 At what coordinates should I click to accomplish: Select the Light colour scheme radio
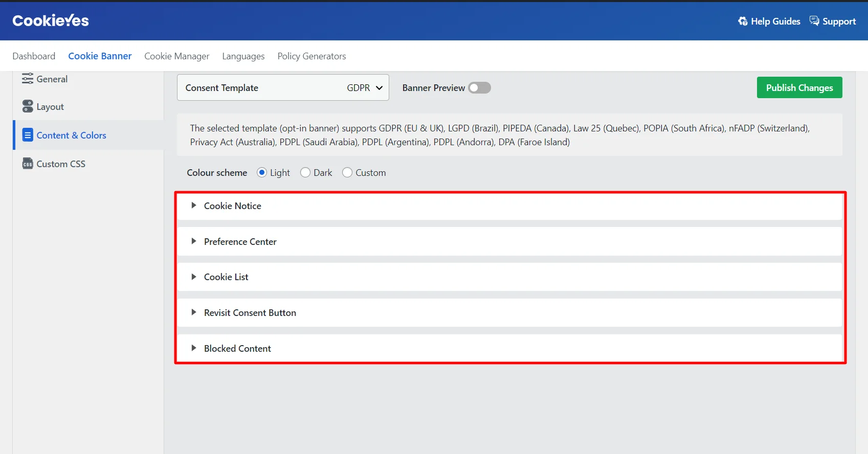(262, 173)
